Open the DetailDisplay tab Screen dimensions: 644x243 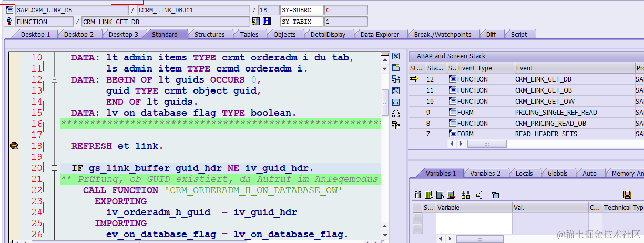tap(328, 34)
